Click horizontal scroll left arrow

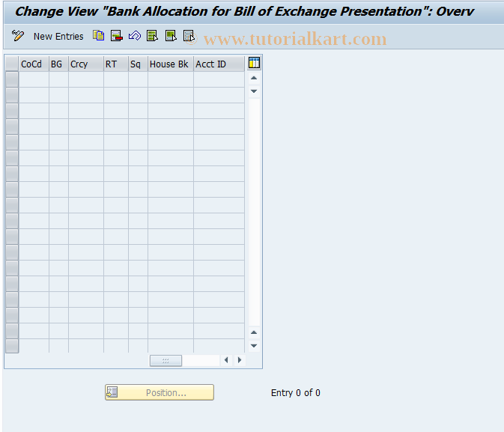pyautogui.click(x=226, y=360)
